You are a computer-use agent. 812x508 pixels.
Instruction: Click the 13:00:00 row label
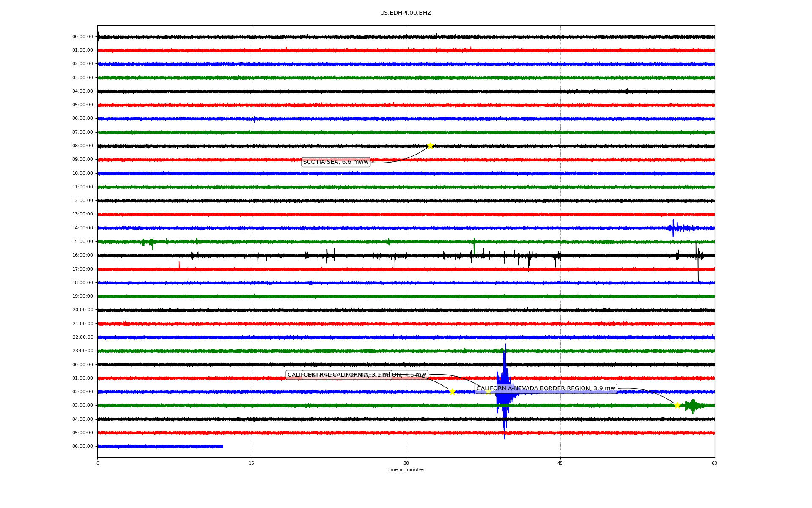82,214
